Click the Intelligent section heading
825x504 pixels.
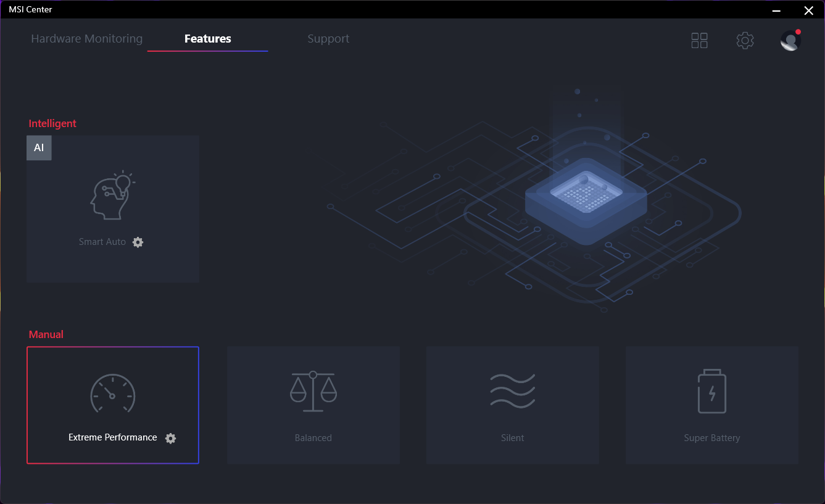[x=52, y=123]
